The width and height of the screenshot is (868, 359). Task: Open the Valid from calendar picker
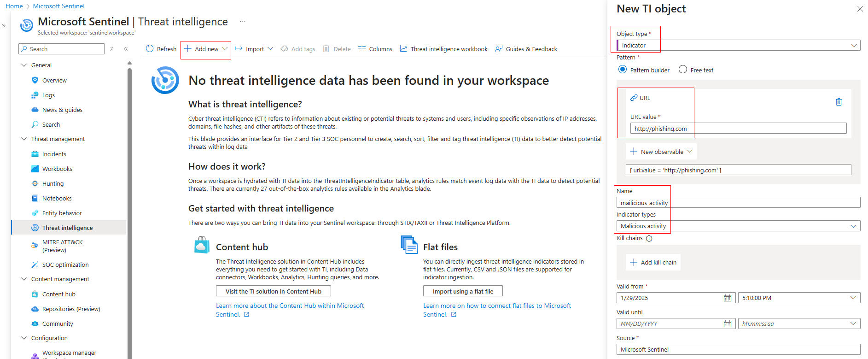click(727, 298)
